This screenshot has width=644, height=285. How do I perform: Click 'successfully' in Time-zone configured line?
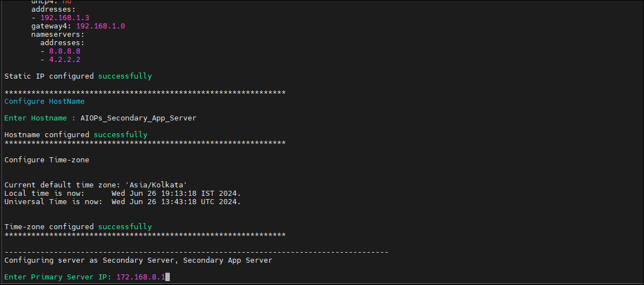125,227
